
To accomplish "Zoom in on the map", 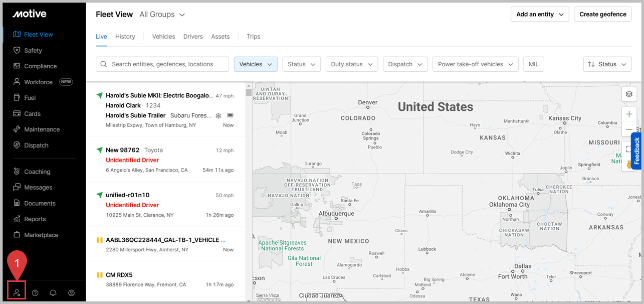I will [x=629, y=114].
